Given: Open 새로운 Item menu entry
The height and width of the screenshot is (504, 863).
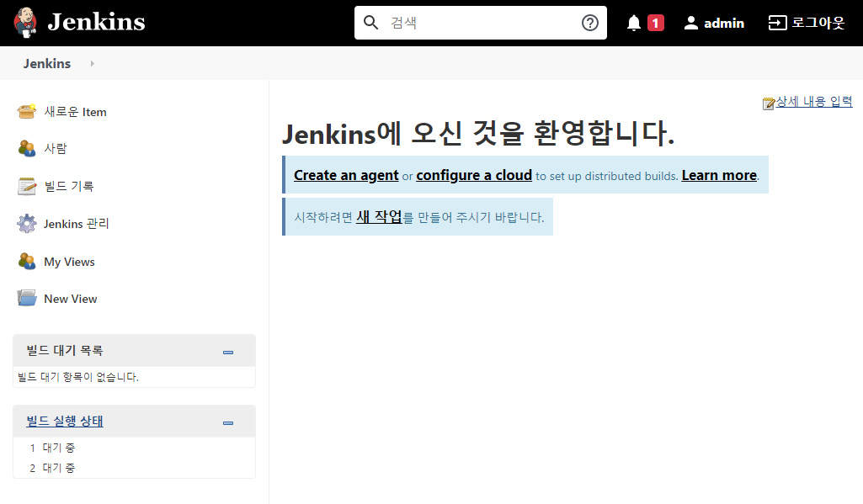Looking at the screenshot, I should point(76,112).
